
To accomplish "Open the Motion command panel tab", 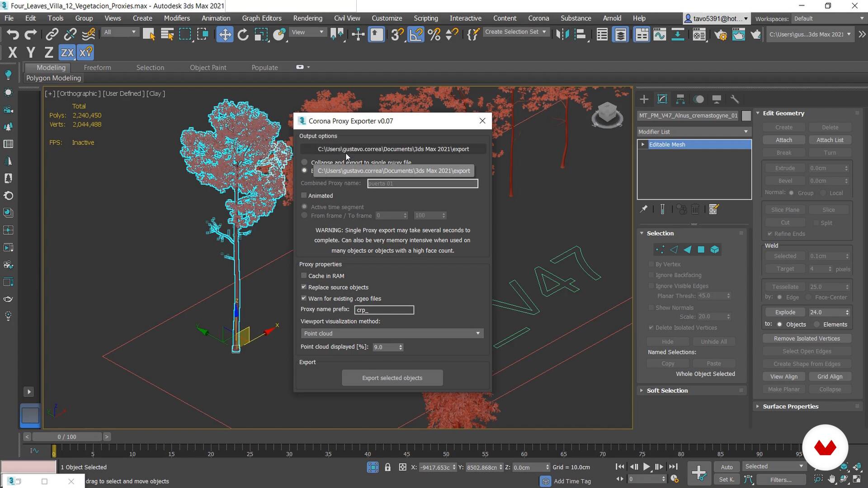I will coord(699,99).
